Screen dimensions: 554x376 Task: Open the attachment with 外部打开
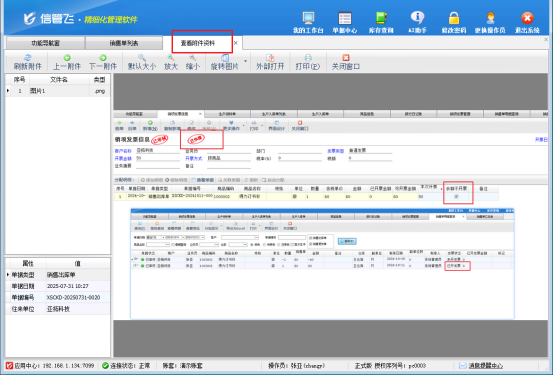[270, 62]
